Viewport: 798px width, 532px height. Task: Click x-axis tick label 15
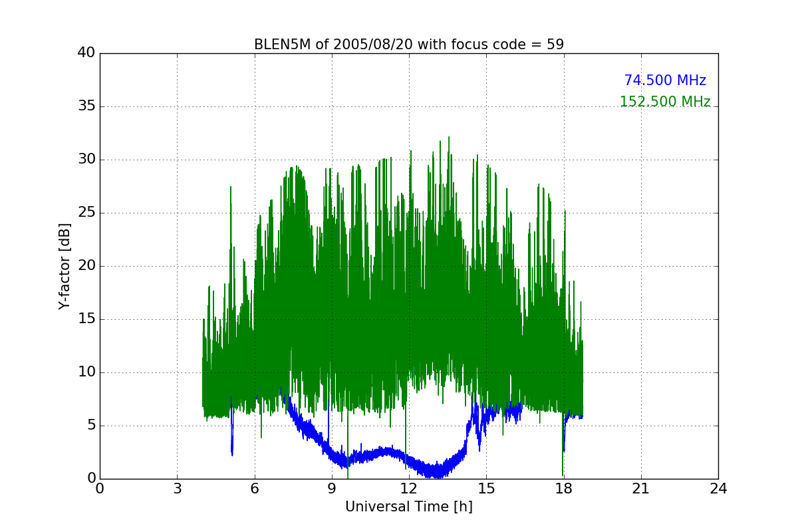tap(486, 488)
